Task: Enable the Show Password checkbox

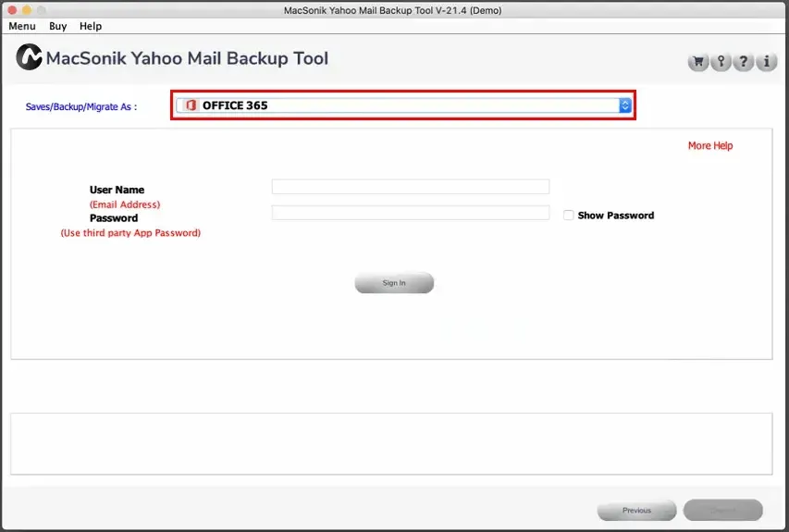Action: pyautogui.click(x=569, y=216)
